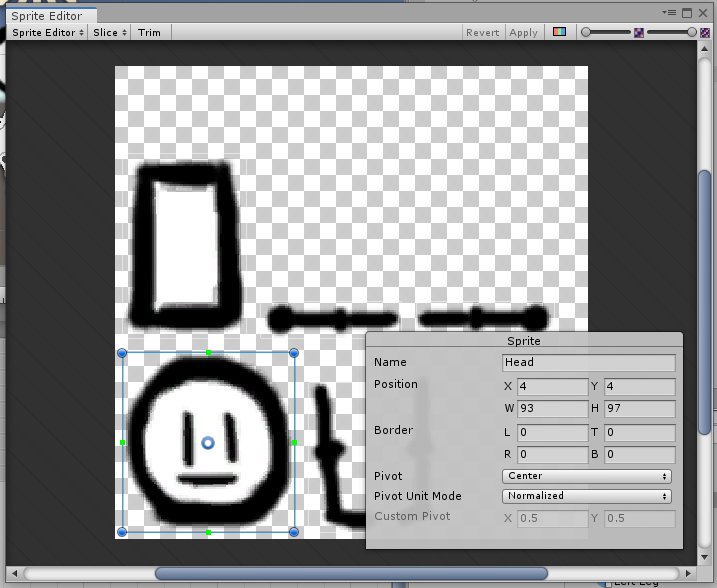The image size is (717, 588).
Task: Adjust the mip level slider handle
Action: coord(692,32)
